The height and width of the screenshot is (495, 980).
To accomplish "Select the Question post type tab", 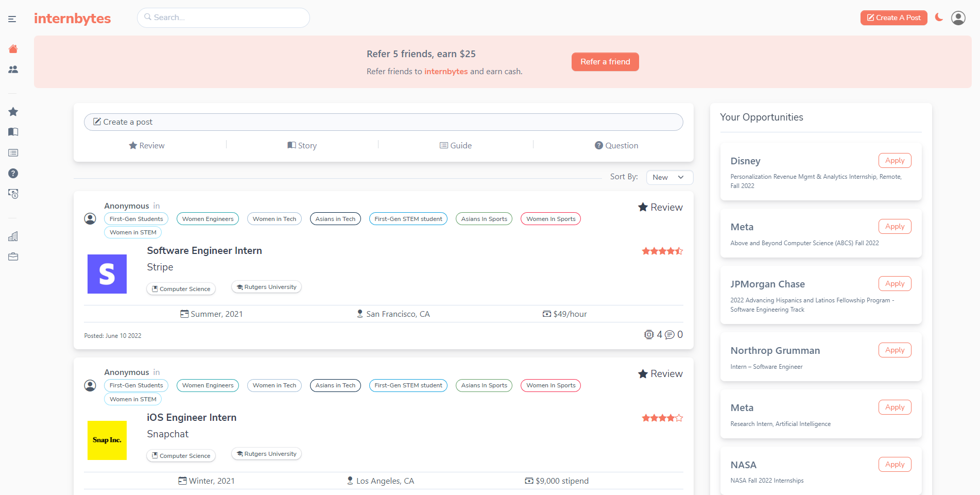I will (616, 146).
